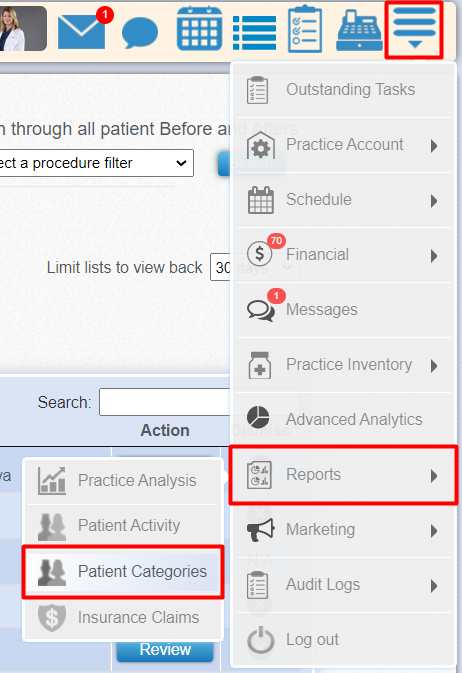Click the list view icon in toolbar
Image resolution: width=462 pixels, height=673 pixels.
pos(255,33)
